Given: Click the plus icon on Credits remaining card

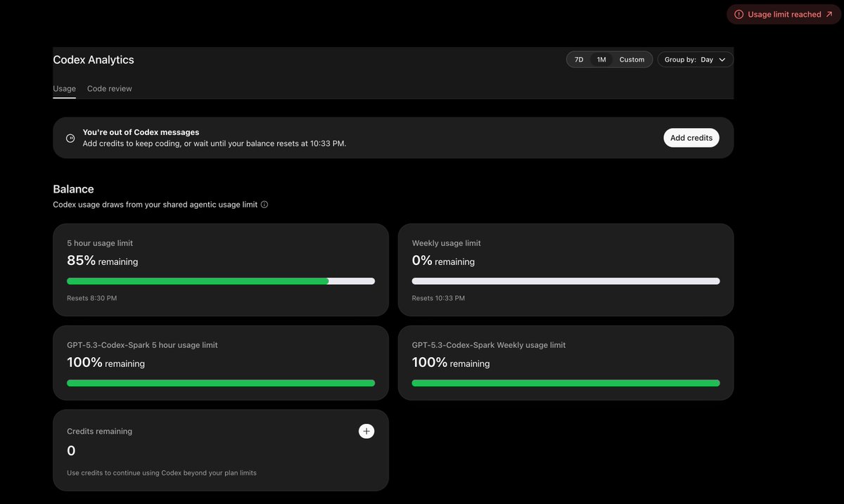Looking at the screenshot, I should point(366,431).
